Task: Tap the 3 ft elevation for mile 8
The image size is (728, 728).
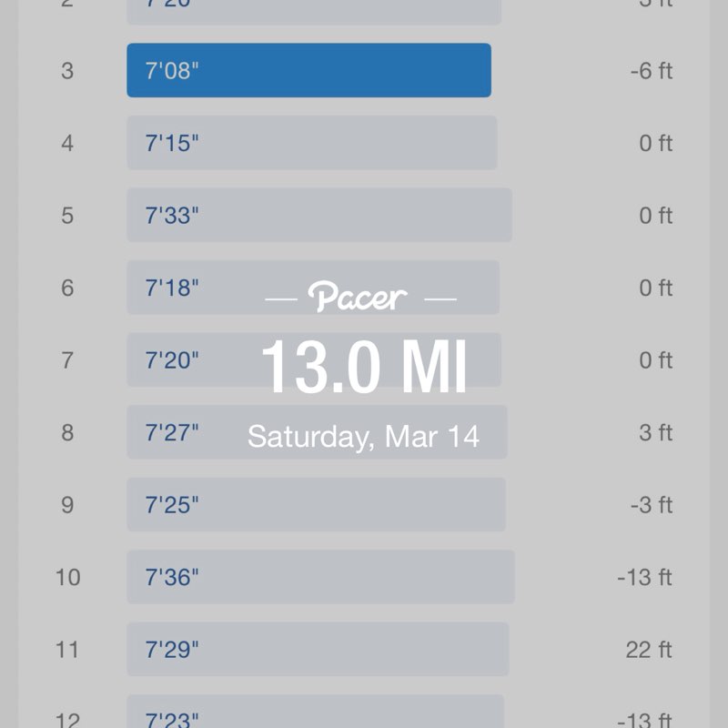Action: coord(655,432)
